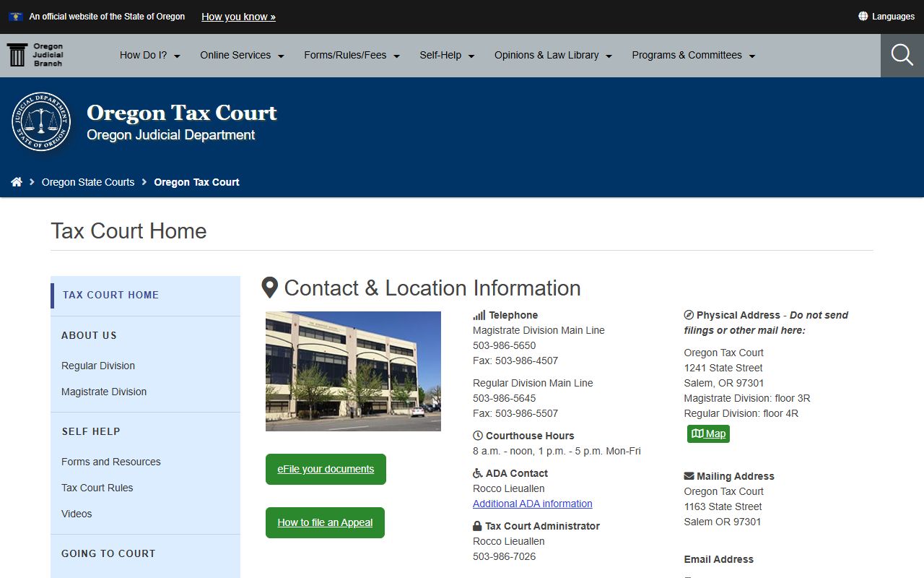Click the GOING TO COURT sidebar heading
Image resolution: width=924 pixels, height=578 pixels.
(108, 553)
